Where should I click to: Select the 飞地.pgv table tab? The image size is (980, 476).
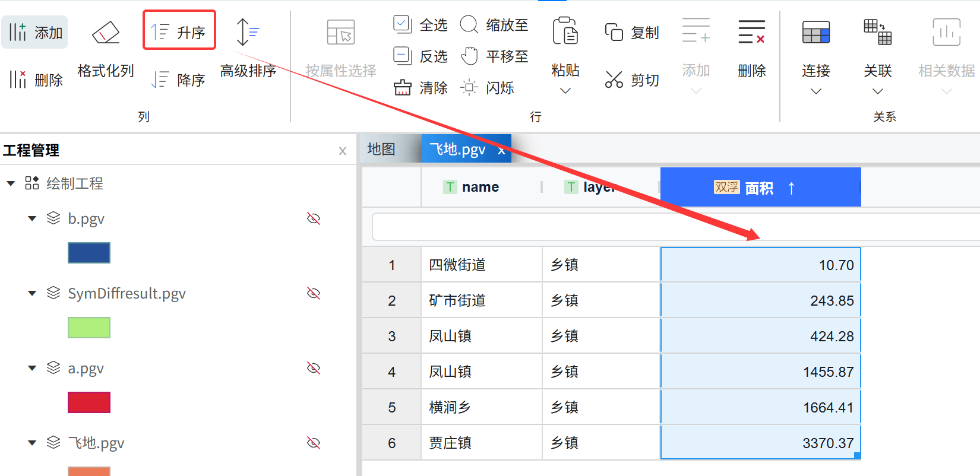457,149
